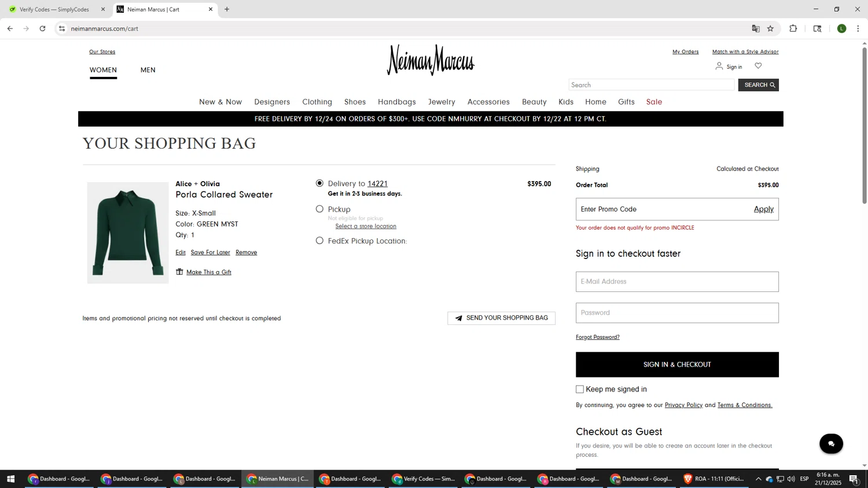
Task: Open a new browser tab
Action: (x=227, y=9)
